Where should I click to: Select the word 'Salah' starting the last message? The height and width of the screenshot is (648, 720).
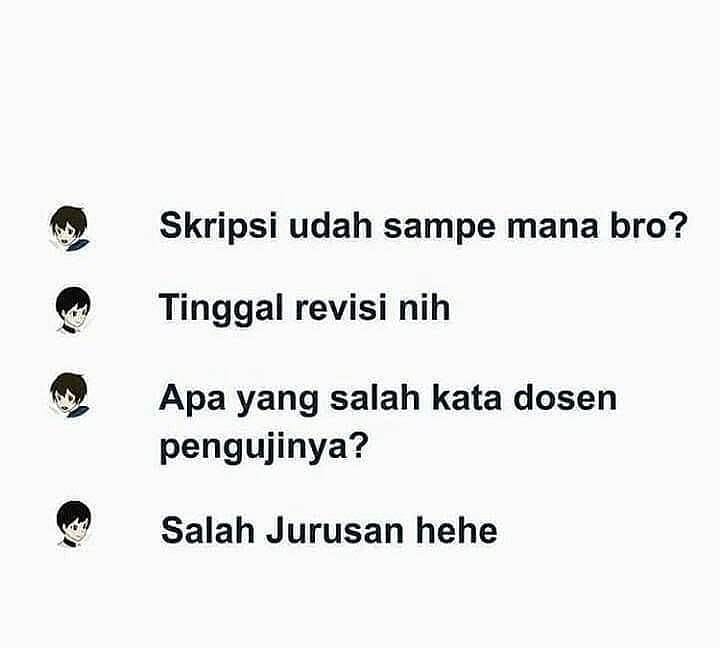[x=208, y=531]
